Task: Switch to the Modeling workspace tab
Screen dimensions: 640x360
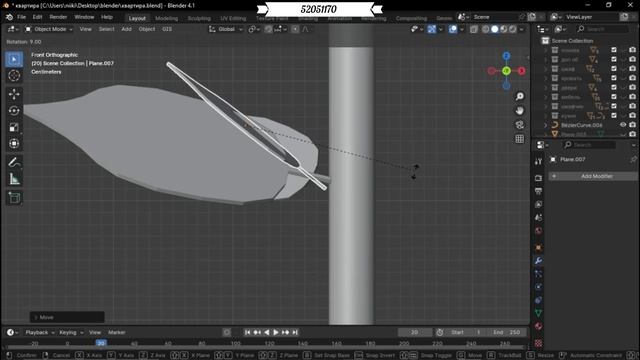Action: (x=167, y=18)
